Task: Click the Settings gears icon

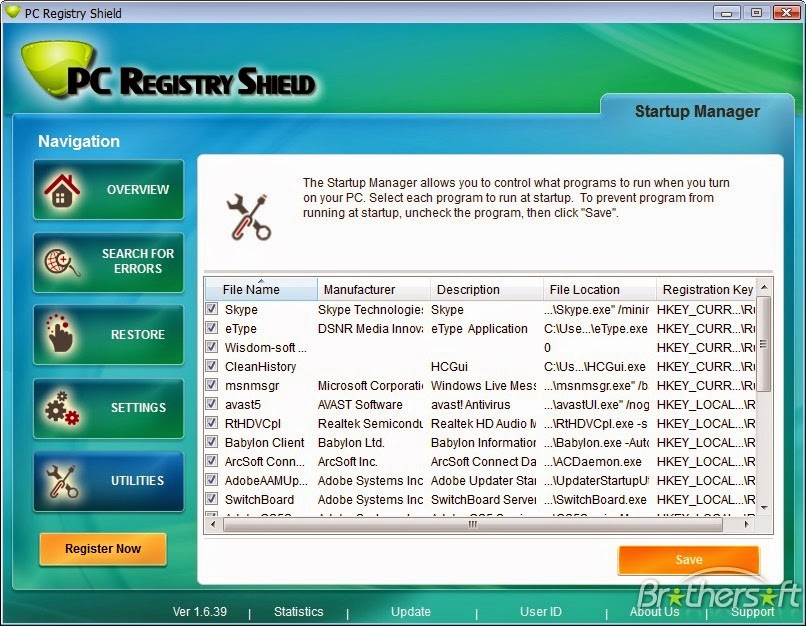Action: (x=62, y=408)
